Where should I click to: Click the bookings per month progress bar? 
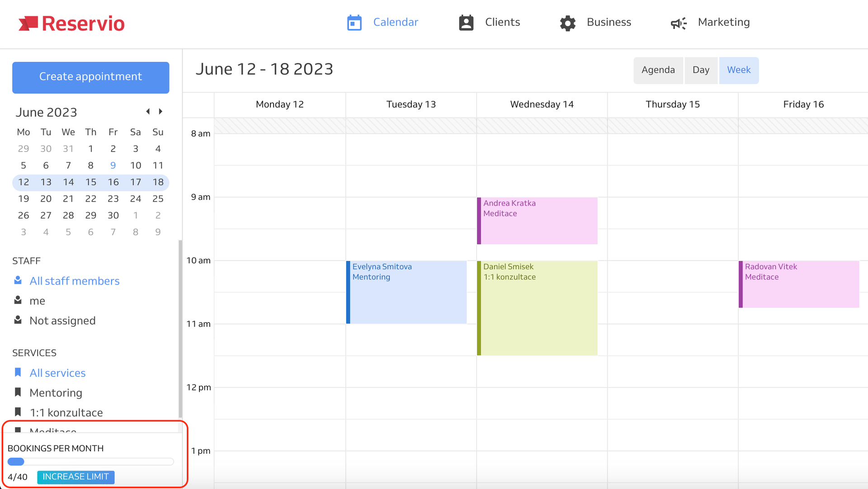pyautogui.click(x=90, y=461)
